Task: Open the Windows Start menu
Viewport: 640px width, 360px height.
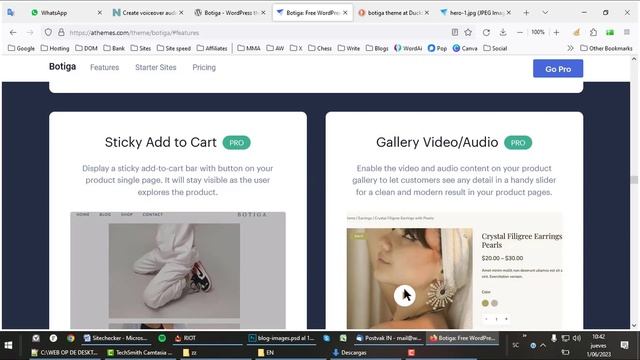Action: pyautogui.click(x=8, y=345)
